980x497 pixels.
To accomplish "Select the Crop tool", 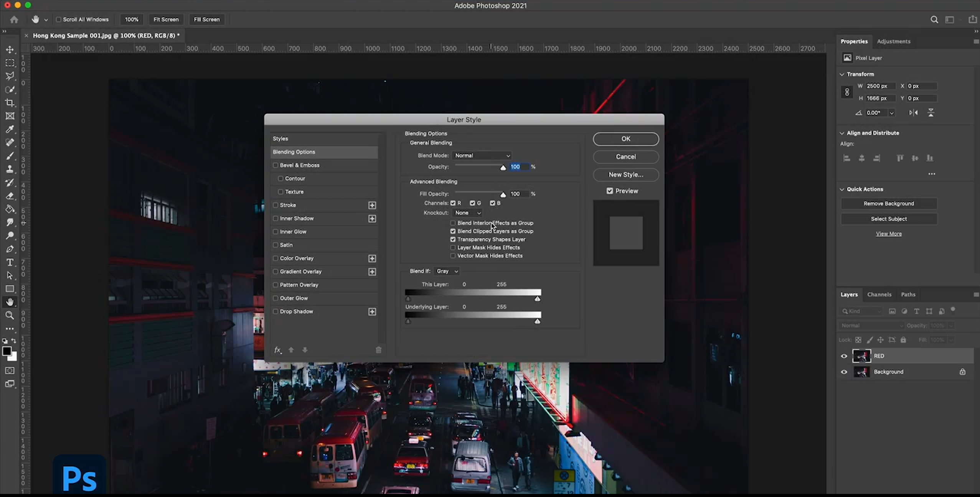I will click(10, 103).
